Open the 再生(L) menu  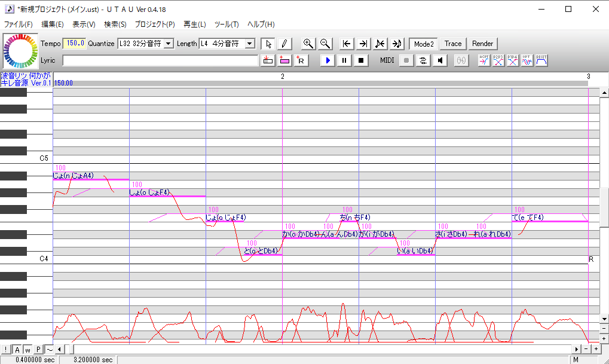(195, 24)
